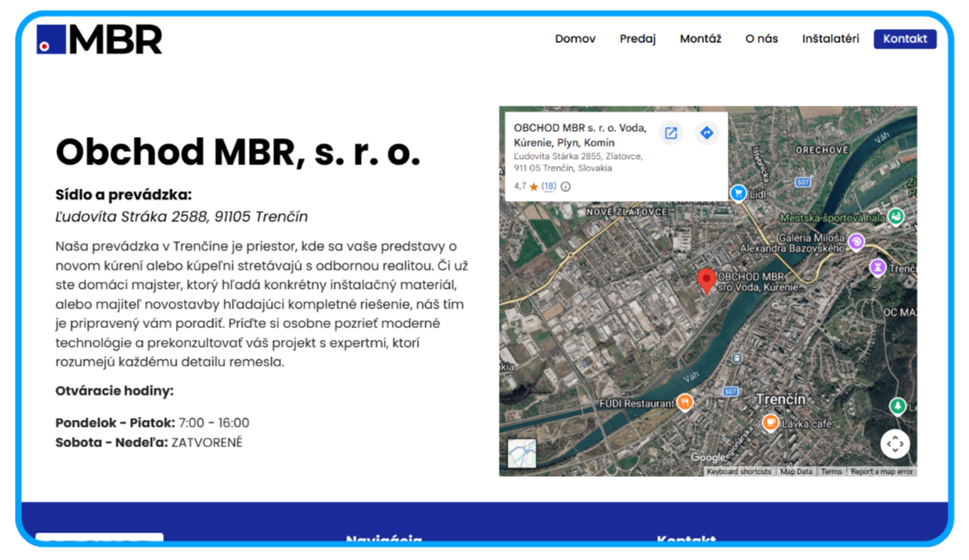
Task: Open larger map via popup icon
Action: pos(671,133)
